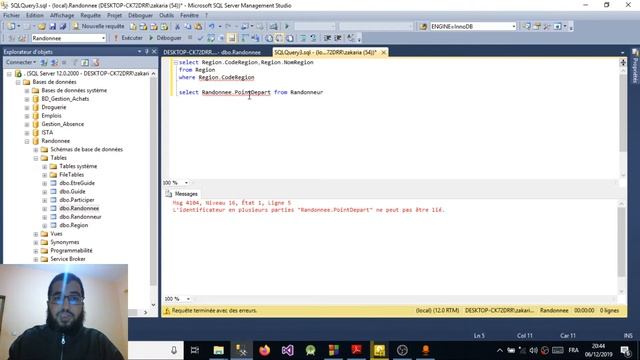Click the 'Ln 5' status bar entry
Image resolution: width=640 pixels, height=360 pixels.
[479, 336]
